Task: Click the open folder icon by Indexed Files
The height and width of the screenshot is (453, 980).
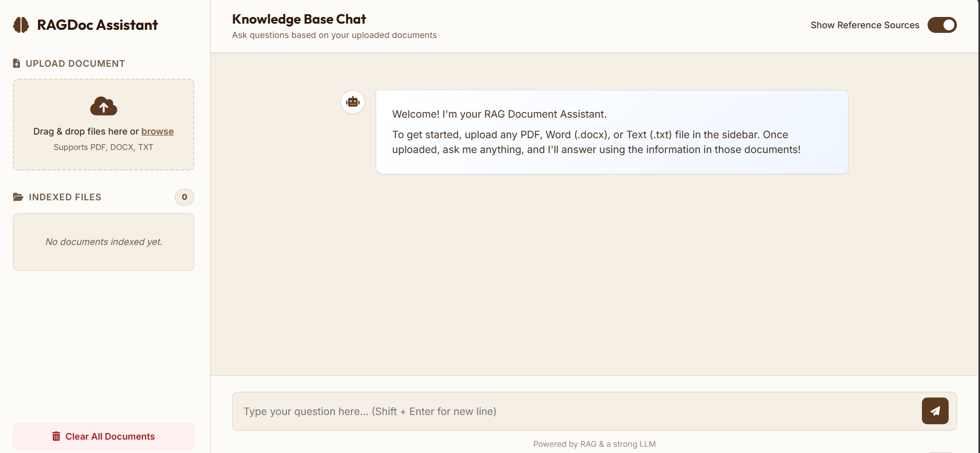Action: pos(18,197)
